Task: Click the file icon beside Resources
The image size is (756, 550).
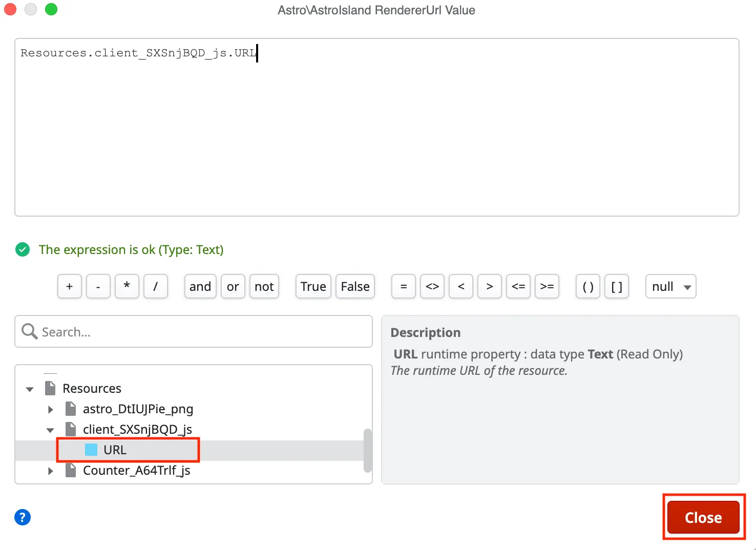Action: click(50, 388)
